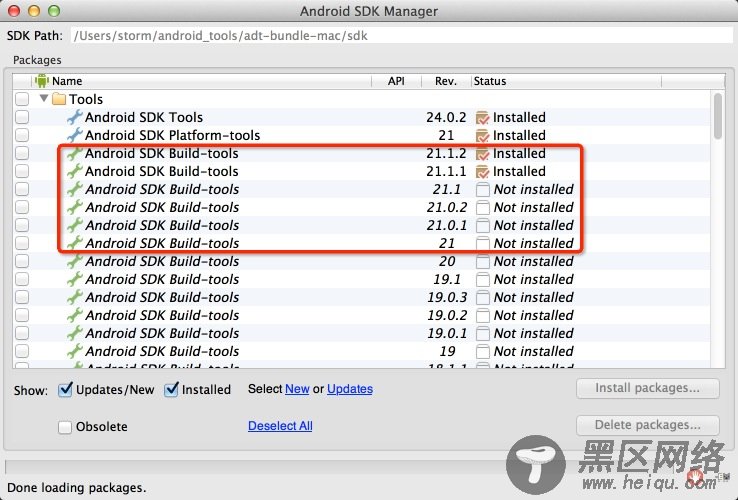The height and width of the screenshot is (500, 738).
Task: Click Not installed status icon for rev 20
Action: point(482,262)
